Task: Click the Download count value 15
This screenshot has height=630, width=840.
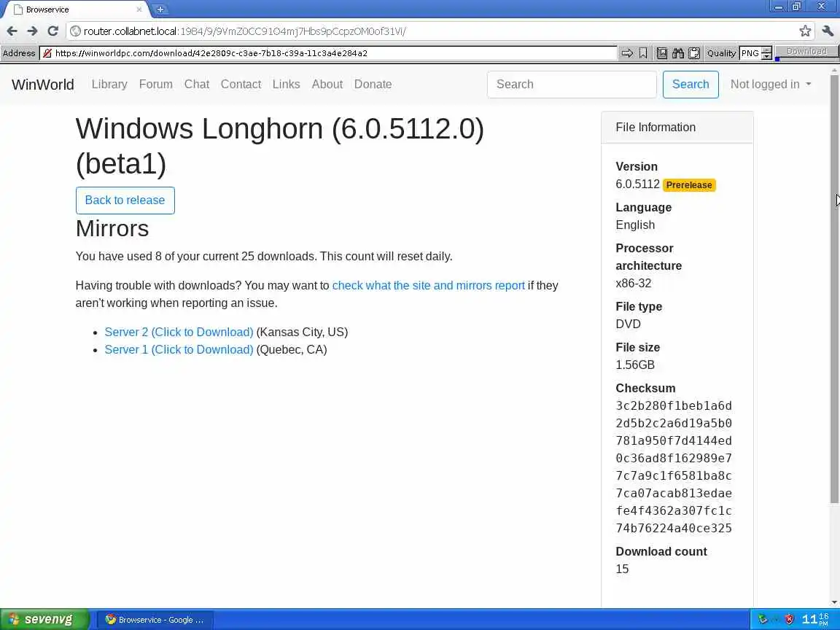Action: [622, 569]
